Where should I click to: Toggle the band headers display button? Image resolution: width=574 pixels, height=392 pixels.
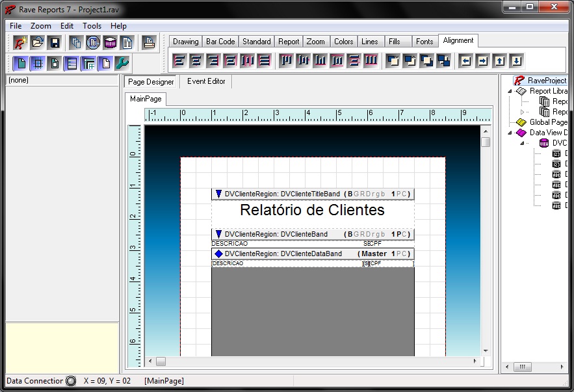point(72,64)
